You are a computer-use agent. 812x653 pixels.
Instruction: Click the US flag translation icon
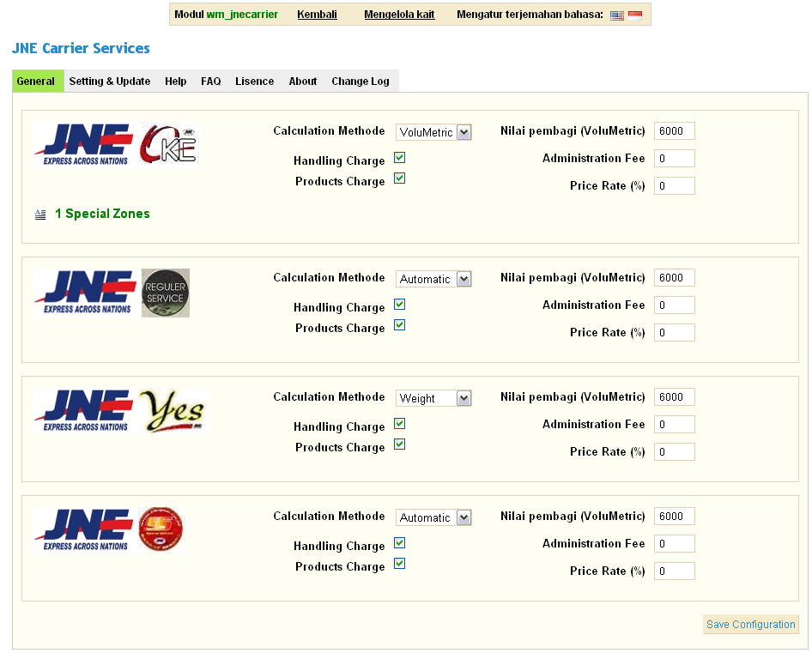pyautogui.click(x=616, y=15)
